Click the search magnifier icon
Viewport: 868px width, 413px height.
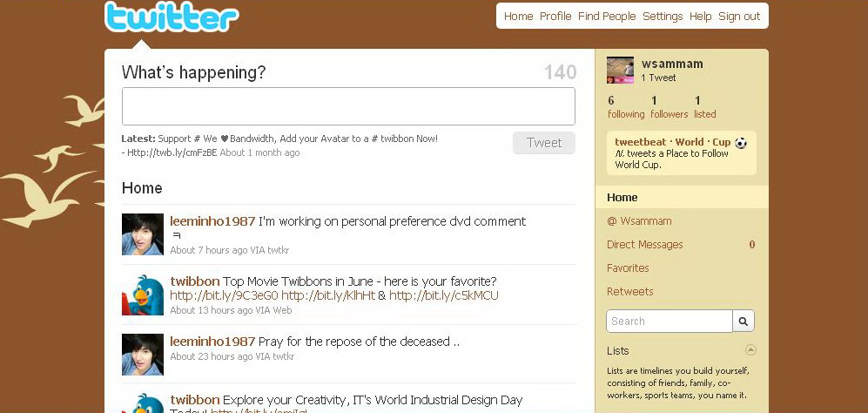(x=744, y=321)
